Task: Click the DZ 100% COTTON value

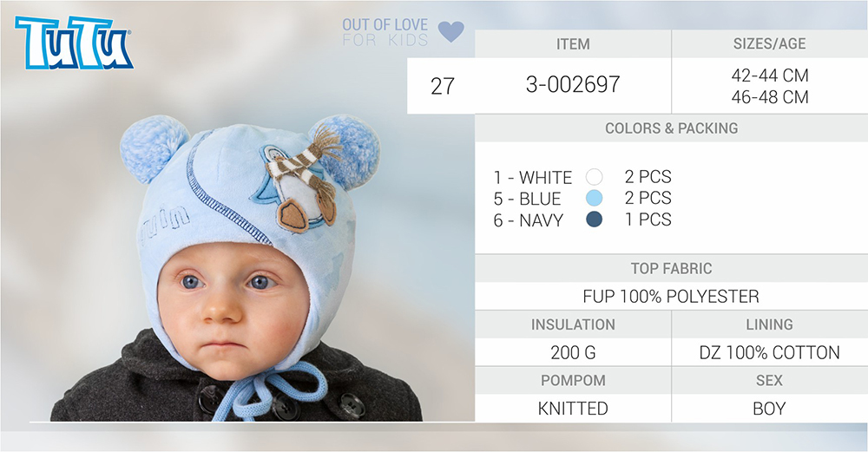Action: (769, 352)
